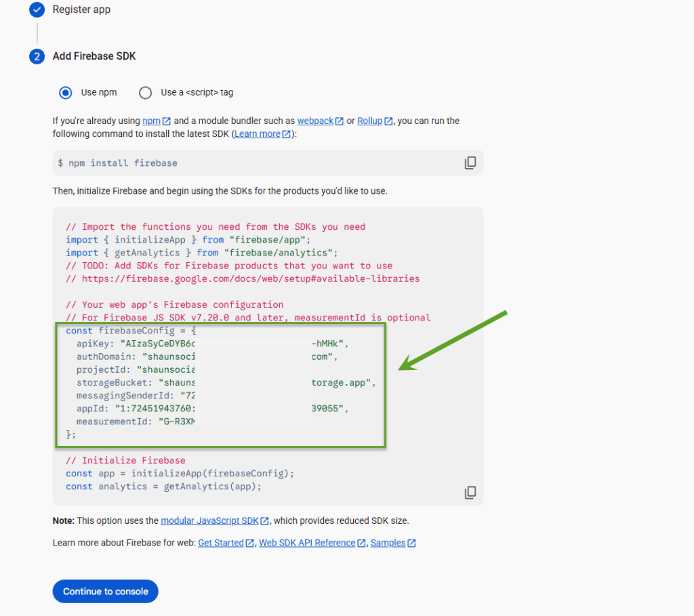Select the Use a <script> tag option
This screenshot has width=694, height=616.
145,92
